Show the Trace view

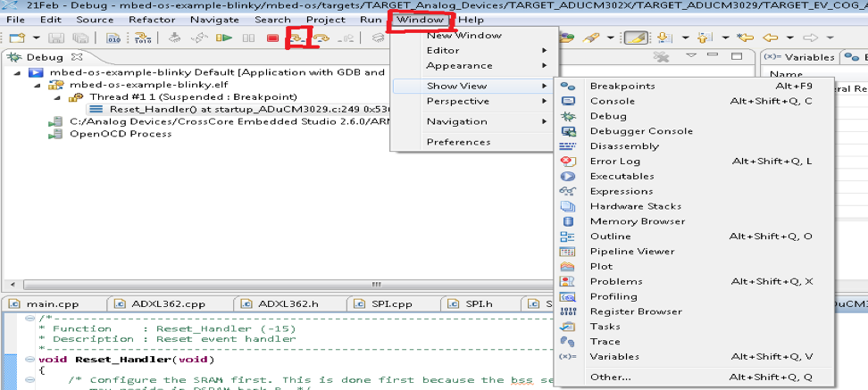pos(694,341)
